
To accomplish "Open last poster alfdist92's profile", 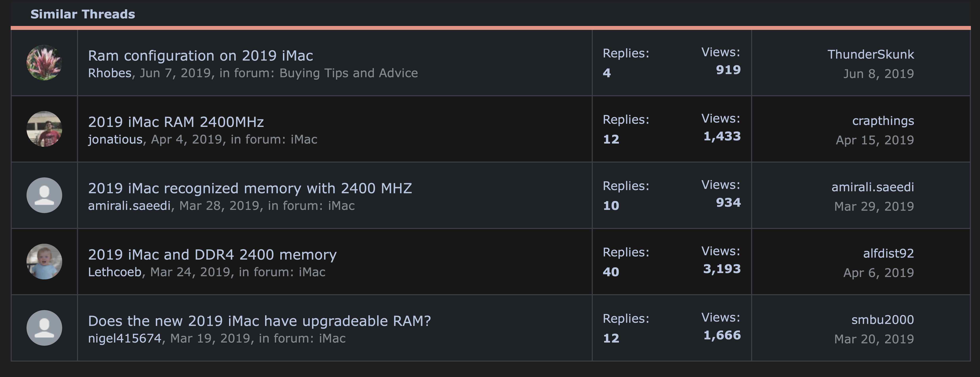I will tap(888, 253).
